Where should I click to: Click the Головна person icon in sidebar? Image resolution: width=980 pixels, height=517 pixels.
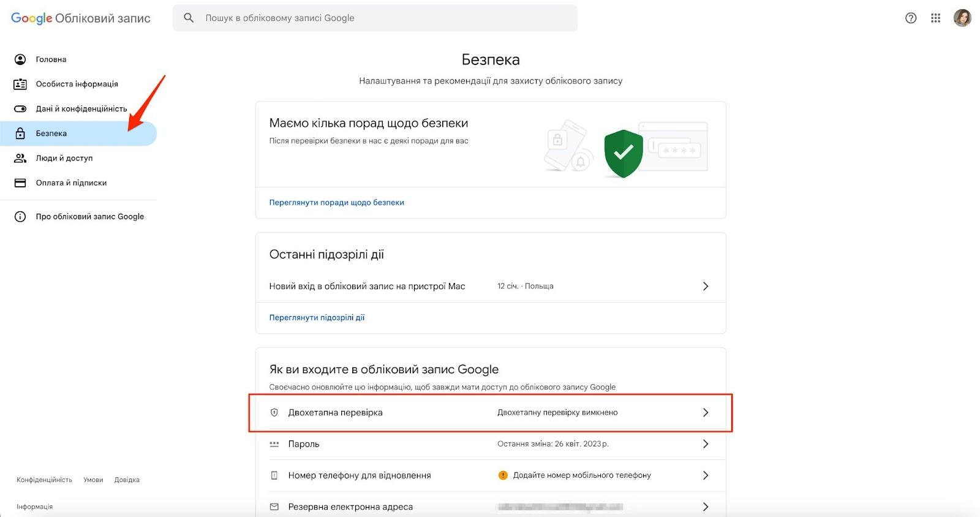pyautogui.click(x=20, y=59)
